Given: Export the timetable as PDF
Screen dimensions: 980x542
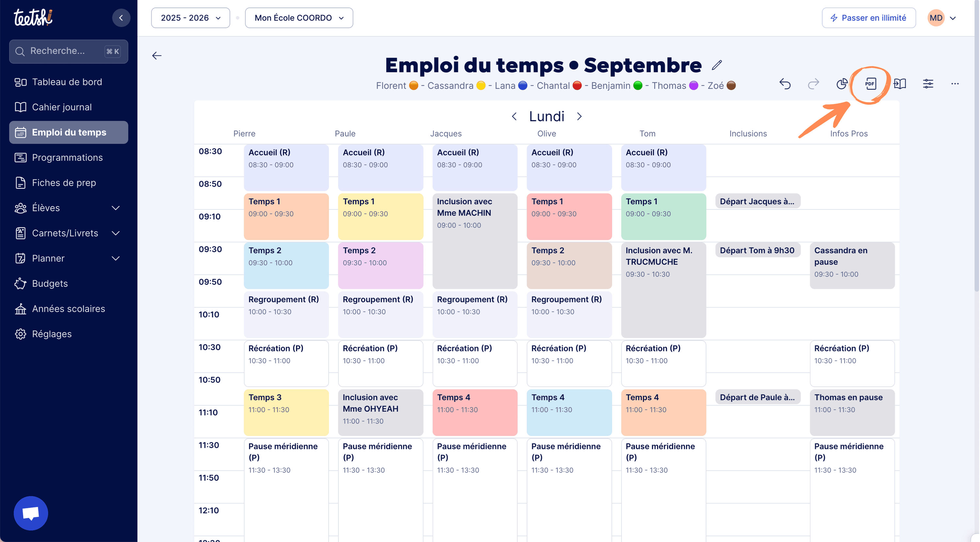Looking at the screenshot, I should pos(870,84).
